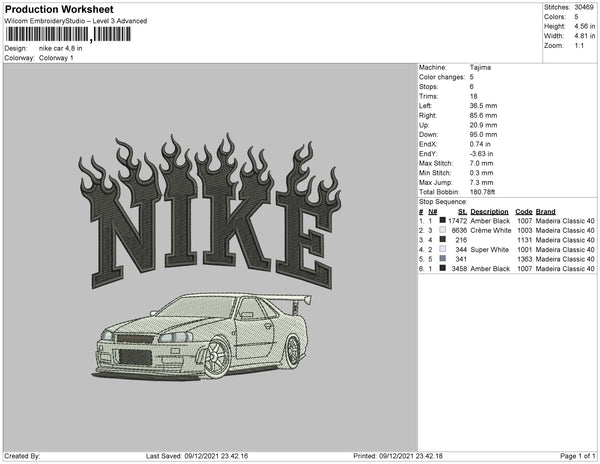
Task: Click stitch count '3458' in stop sequence
Action: coord(459,269)
